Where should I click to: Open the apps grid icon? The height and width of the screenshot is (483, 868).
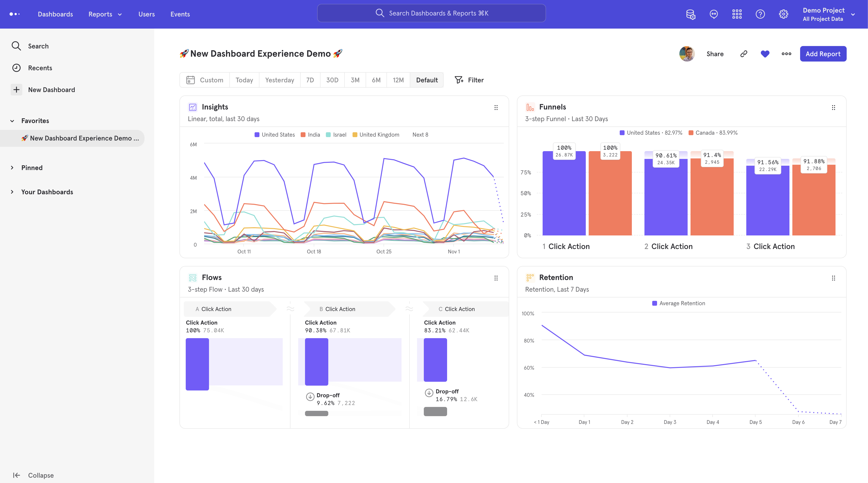pyautogui.click(x=737, y=14)
